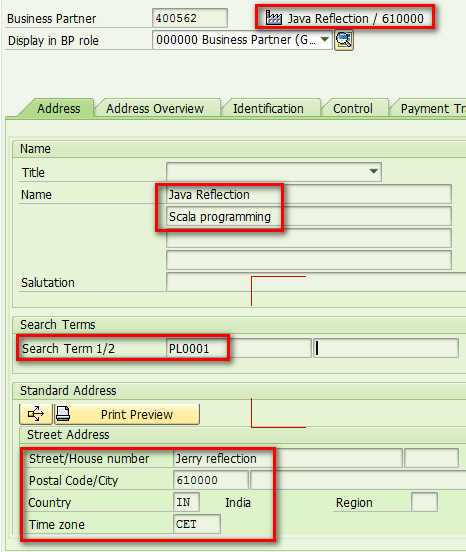Click the Region label
This screenshot has width=466, height=552.
click(x=354, y=503)
